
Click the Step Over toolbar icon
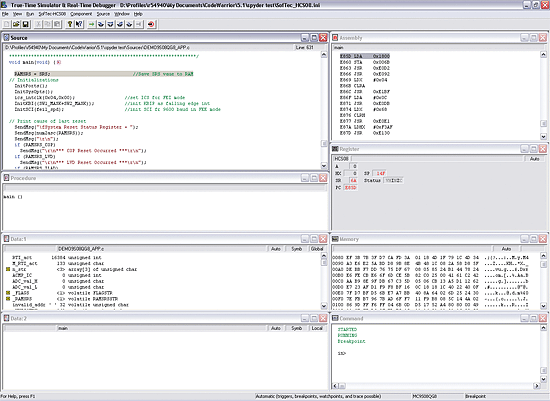click(110, 24)
